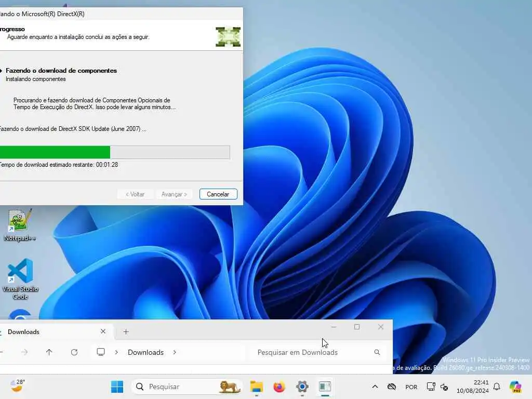Screen dimensions: 532x399
Task: Go forward in File Explorer navigation
Action: (24, 352)
